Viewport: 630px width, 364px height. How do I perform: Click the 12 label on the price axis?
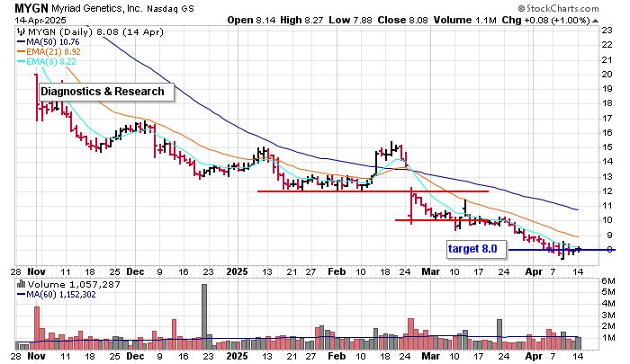[x=607, y=191]
